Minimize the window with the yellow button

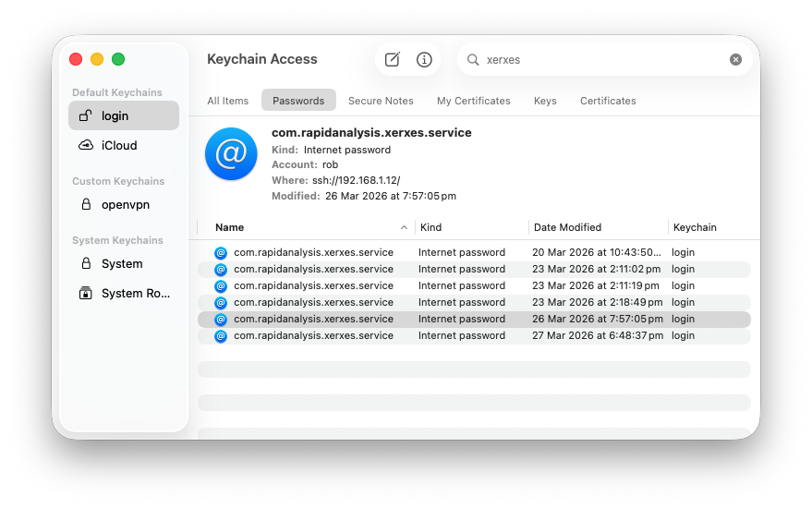coord(97,59)
